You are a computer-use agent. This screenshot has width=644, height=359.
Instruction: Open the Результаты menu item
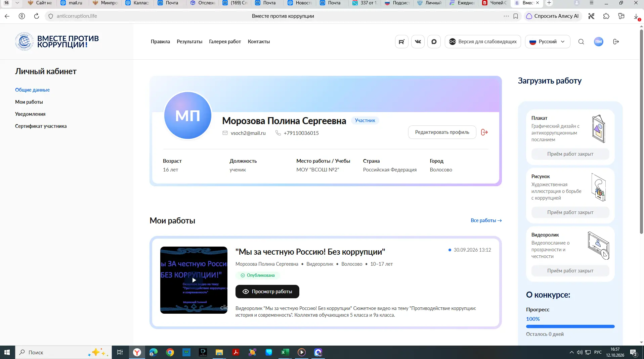pyautogui.click(x=189, y=42)
